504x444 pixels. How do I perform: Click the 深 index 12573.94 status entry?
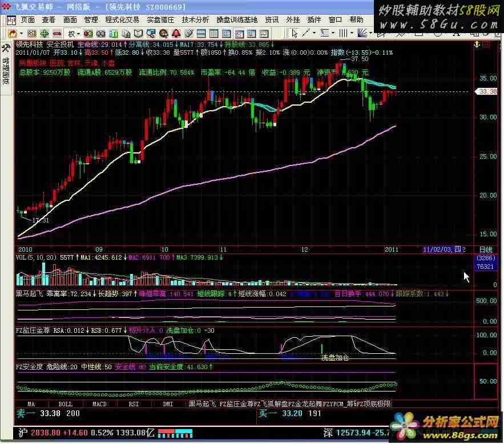click(x=357, y=433)
